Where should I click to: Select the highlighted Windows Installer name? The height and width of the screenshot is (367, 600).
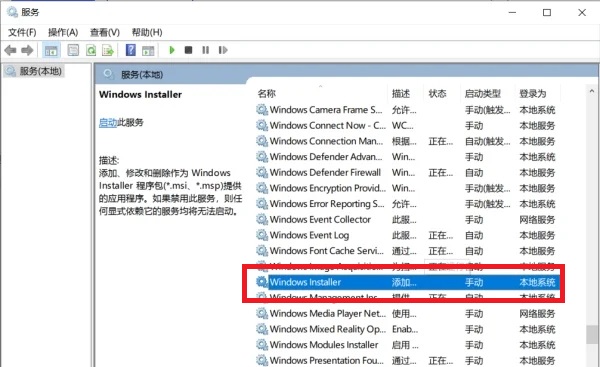pyautogui.click(x=305, y=282)
